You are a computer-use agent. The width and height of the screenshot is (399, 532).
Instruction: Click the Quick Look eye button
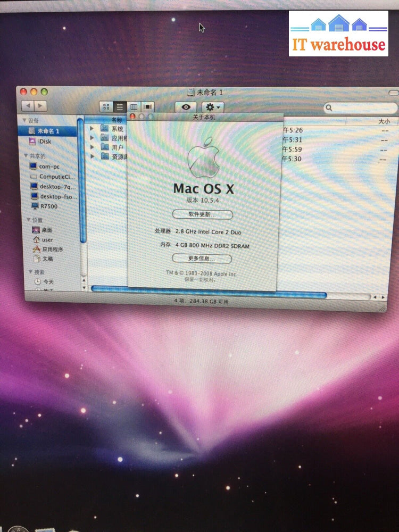tap(186, 107)
